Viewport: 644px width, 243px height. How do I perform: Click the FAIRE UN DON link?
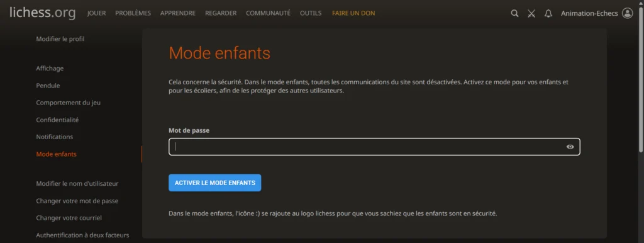pyautogui.click(x=353, y=13)
